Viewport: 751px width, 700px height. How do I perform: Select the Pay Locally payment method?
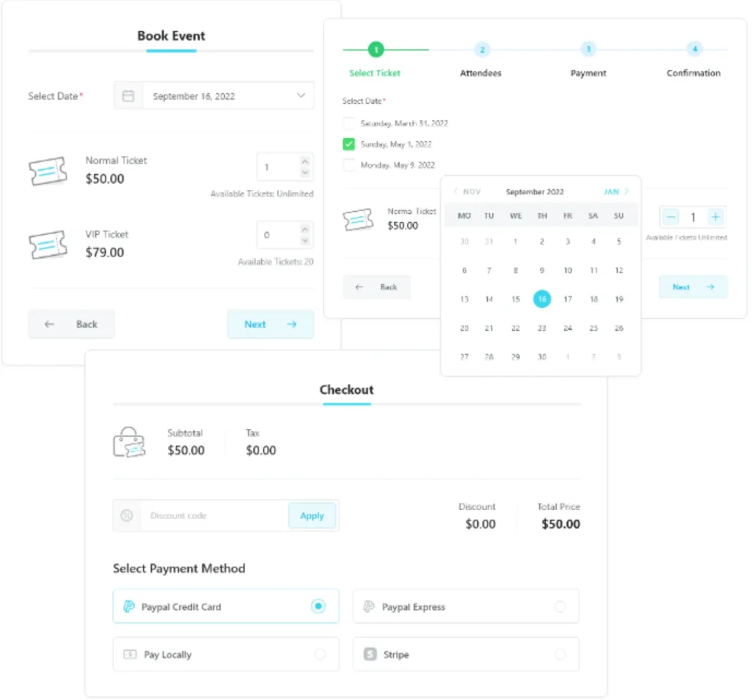[x=225, y=654]
